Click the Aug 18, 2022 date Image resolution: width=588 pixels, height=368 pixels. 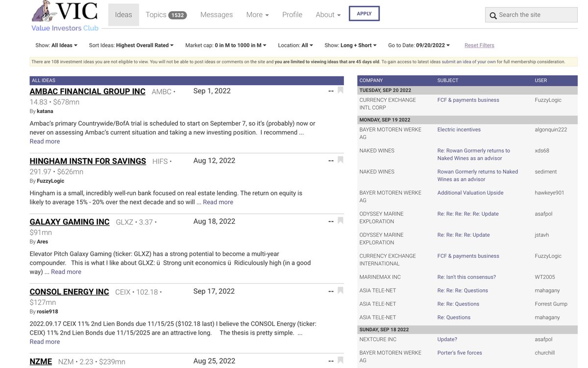tap(214, 222)
